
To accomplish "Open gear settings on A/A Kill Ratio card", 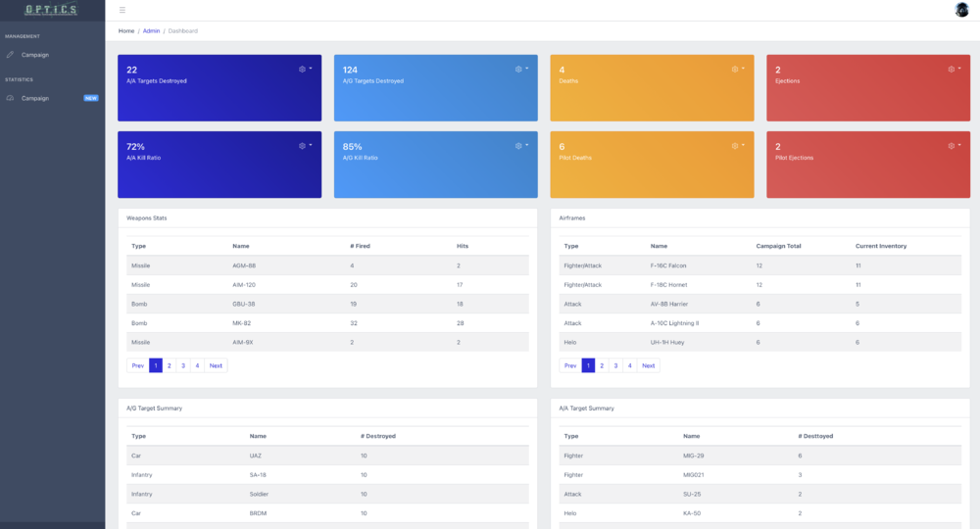I will click(x=305, y=146).
